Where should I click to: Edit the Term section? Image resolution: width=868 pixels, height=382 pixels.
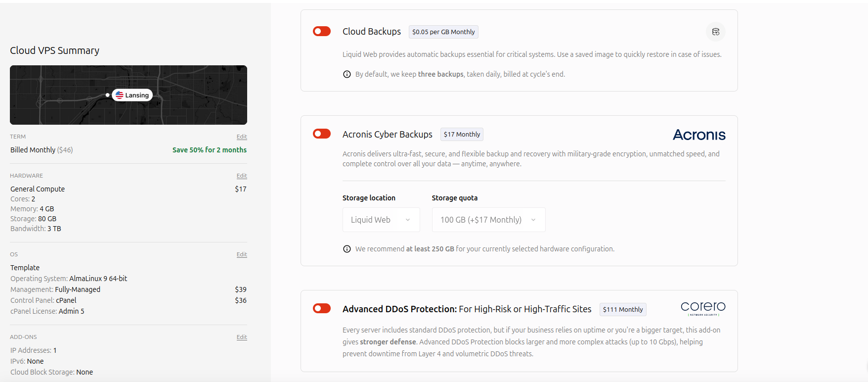pyautogui.click(x=242, y=137)
